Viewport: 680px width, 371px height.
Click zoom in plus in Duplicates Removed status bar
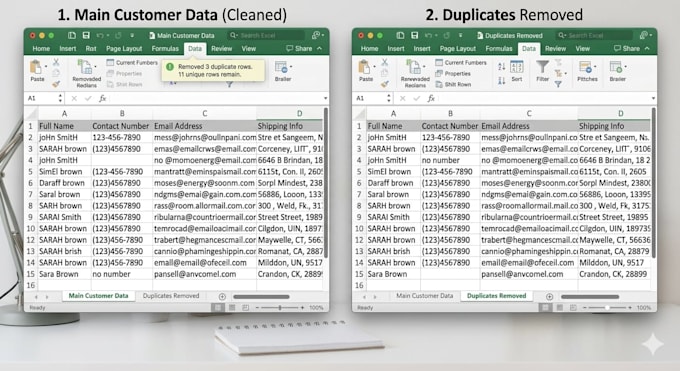pos(630,308)
